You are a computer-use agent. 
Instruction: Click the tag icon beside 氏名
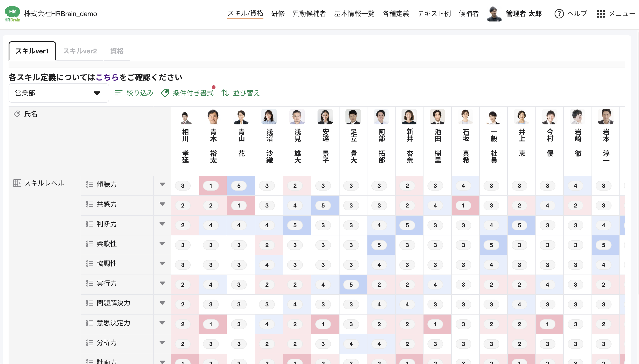(x=17, y=114)
